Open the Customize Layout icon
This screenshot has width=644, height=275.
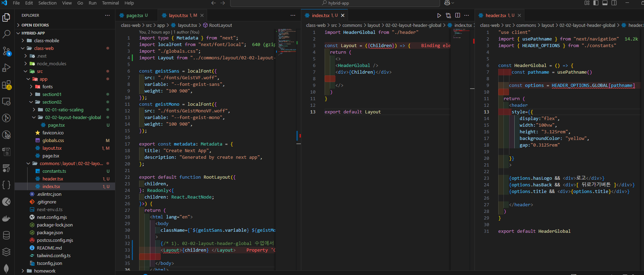point(587,3)
